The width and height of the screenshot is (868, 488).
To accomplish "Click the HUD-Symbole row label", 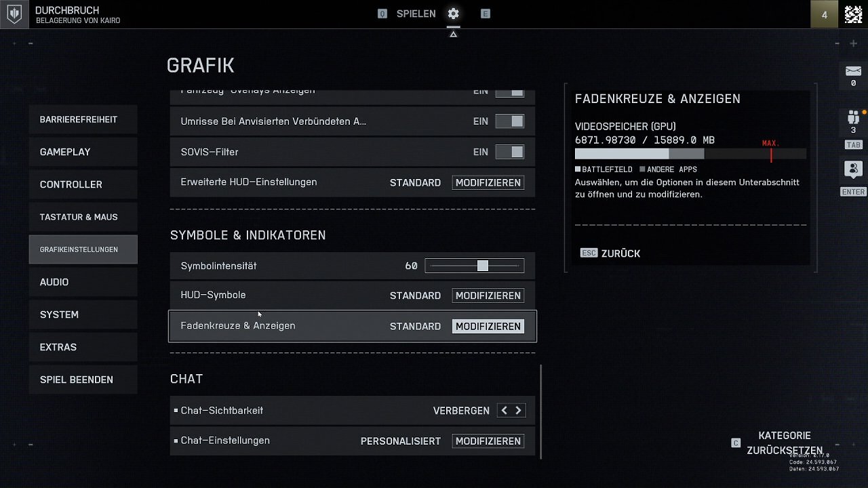I will point(213,295).
